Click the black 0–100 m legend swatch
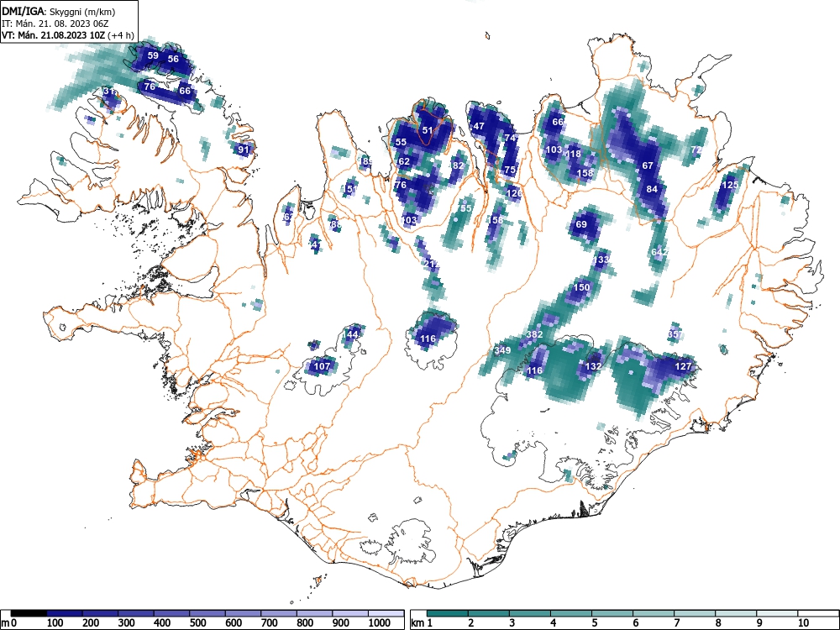 (29, 613)
